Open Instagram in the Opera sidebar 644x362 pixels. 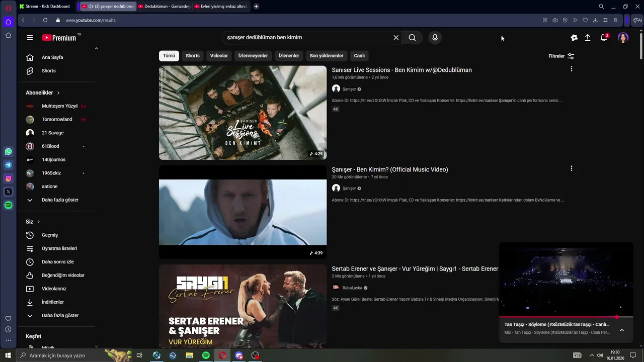[8, 178]
